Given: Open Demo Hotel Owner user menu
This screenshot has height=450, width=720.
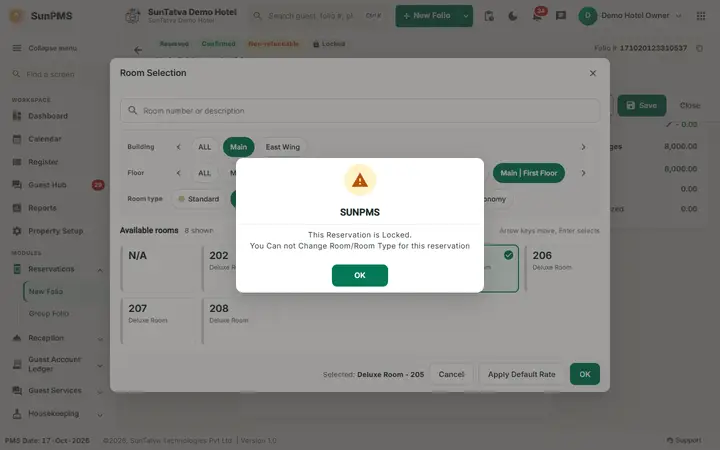Looking at the screenshot, I should [x=630, y=16].
